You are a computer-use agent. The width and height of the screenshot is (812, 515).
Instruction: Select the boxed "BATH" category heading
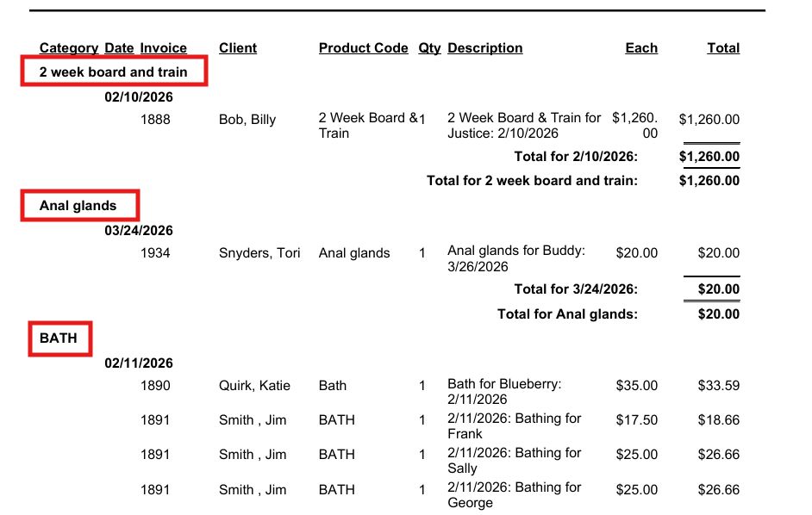59,338
